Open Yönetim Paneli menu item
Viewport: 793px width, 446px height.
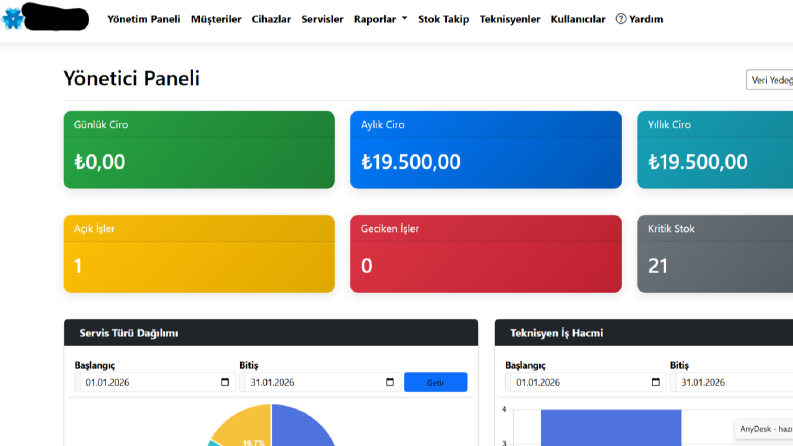point(144,19)
